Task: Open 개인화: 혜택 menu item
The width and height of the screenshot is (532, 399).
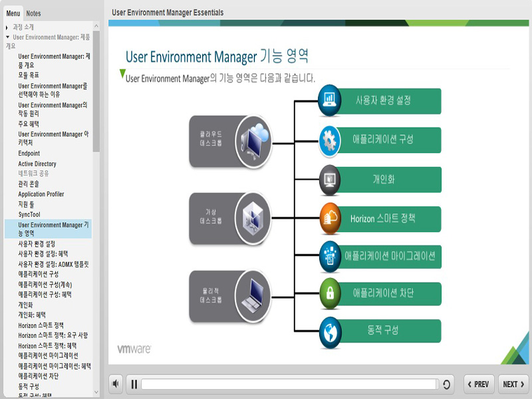Action: (32, 315)
